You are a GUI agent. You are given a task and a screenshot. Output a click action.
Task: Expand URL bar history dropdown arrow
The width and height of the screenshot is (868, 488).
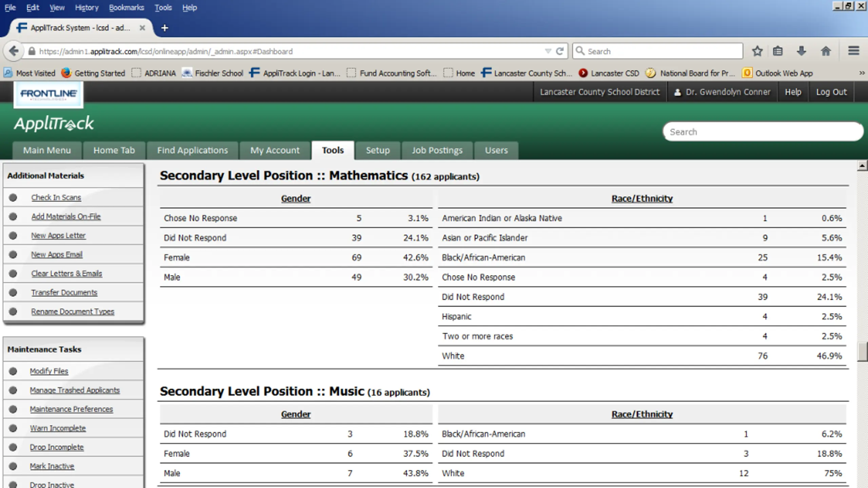[548, 51]
